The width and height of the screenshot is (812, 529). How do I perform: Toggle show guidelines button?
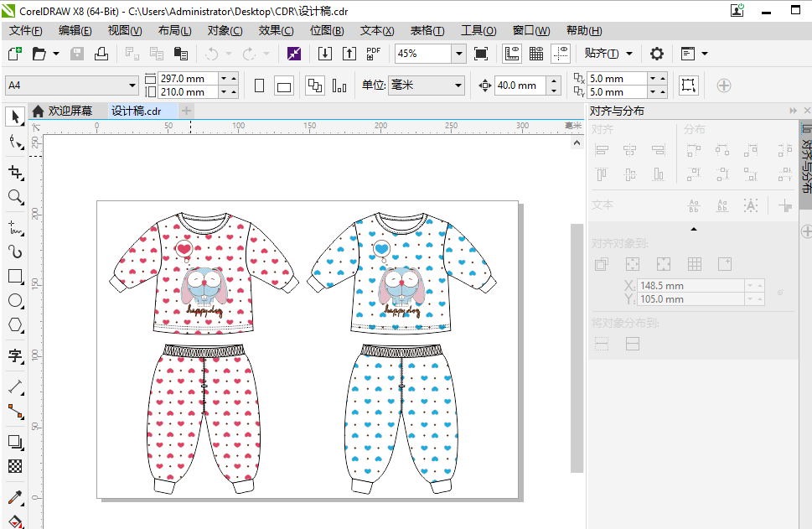(x=561, y=54)
